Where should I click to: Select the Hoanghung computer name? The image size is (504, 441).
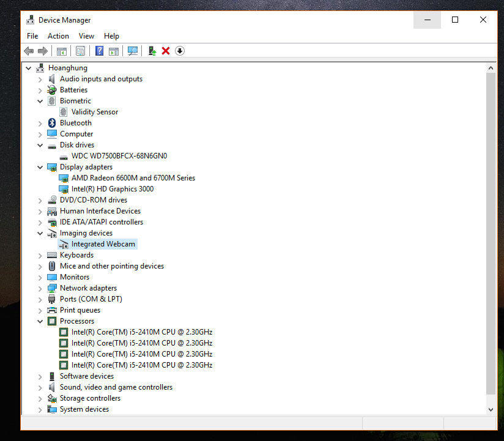coord(68,68)
